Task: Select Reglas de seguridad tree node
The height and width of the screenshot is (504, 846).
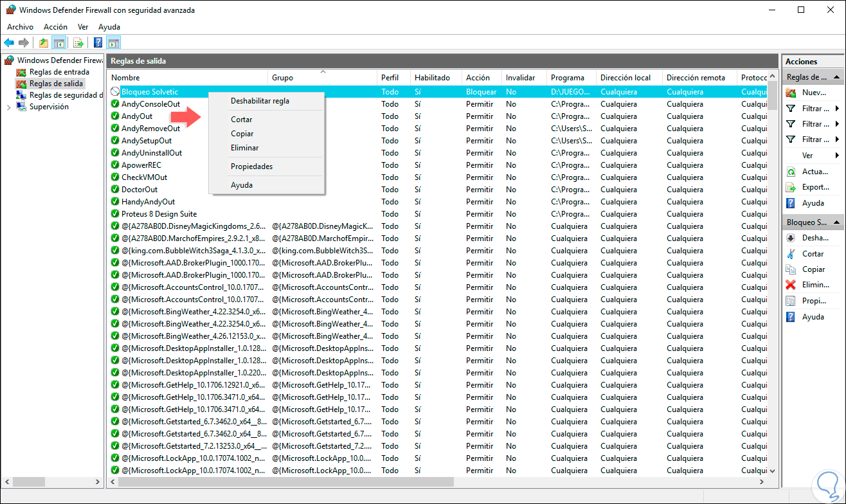Action: click(66, 95)
